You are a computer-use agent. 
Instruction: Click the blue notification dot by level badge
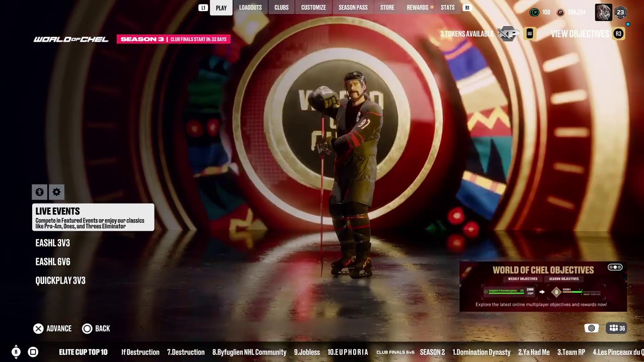(628, 24)
